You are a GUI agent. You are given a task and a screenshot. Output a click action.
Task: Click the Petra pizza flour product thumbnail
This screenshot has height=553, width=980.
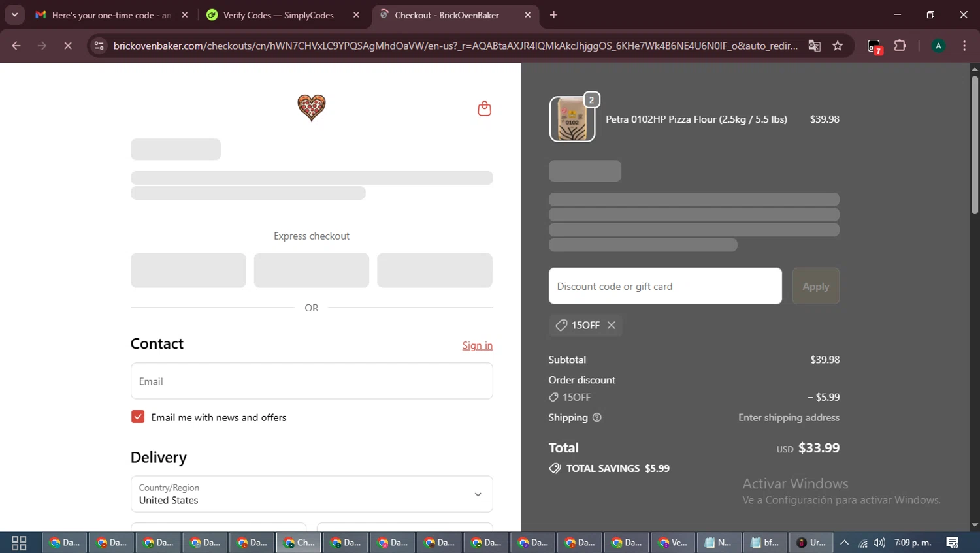point(572,119)
